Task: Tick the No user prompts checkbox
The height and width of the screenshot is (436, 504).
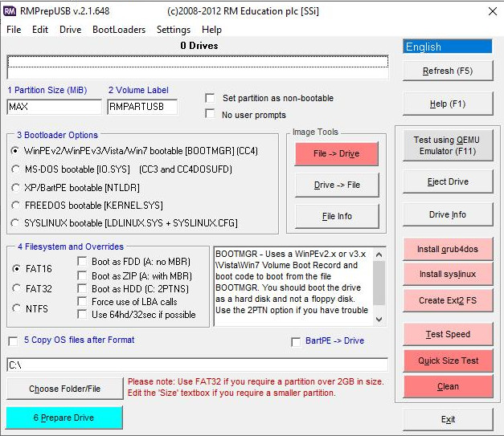Action: 211,114
